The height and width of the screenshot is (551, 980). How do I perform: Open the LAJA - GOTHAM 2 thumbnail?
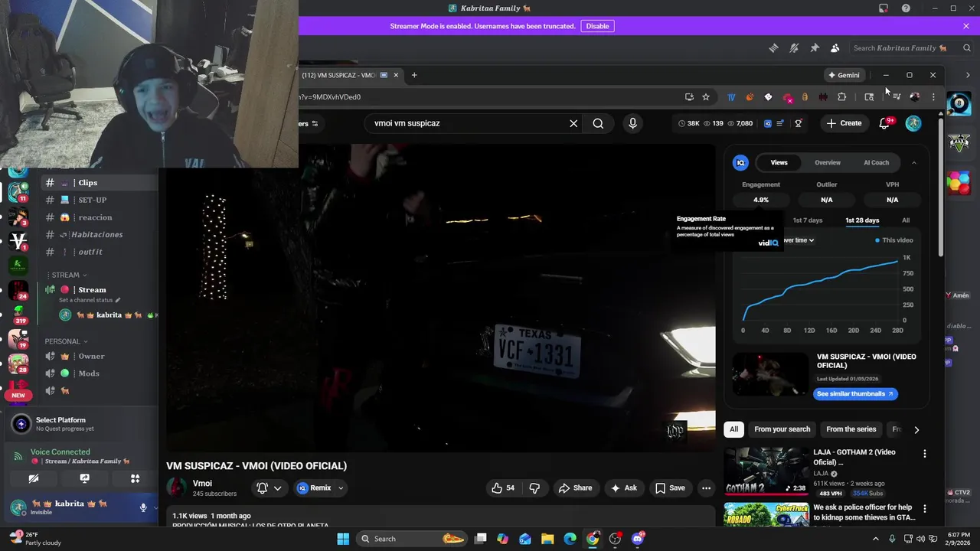pyautogui.click(x=766, y=471)
